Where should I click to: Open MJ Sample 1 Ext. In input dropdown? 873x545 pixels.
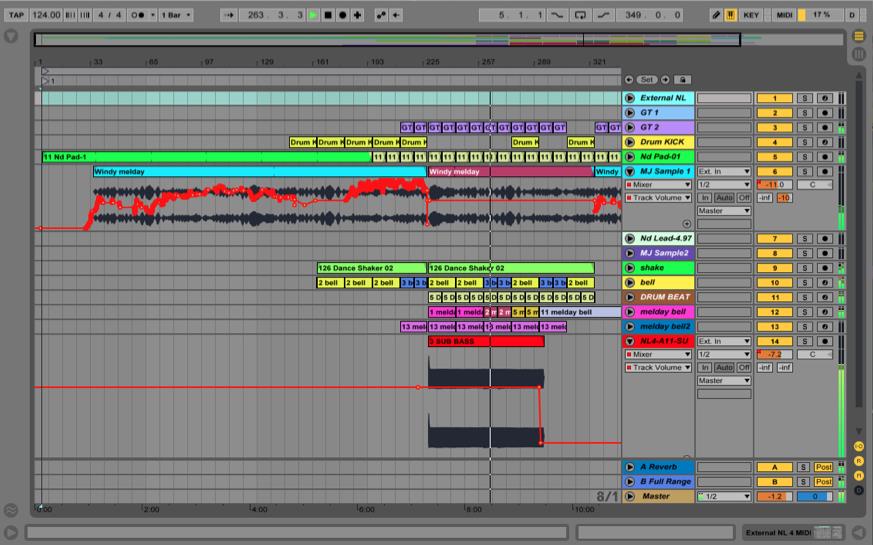(724, 171)
